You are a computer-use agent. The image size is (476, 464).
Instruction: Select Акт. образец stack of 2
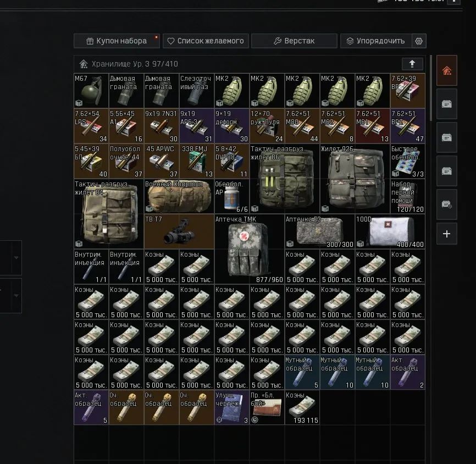pos(408,372)
